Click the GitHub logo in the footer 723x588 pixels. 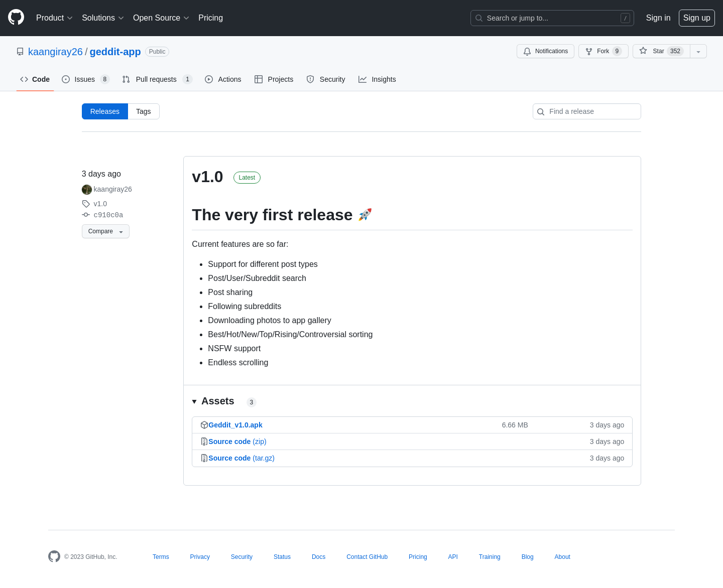coord(54,556)
